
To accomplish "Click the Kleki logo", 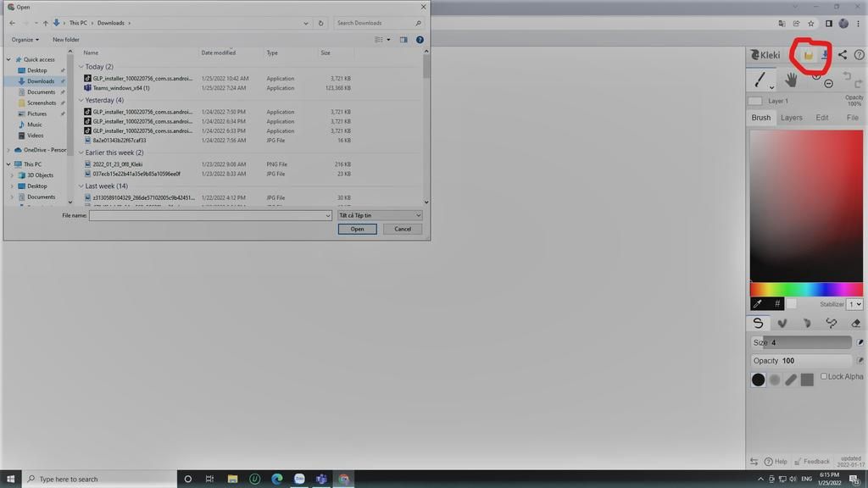I will point(765,55).
